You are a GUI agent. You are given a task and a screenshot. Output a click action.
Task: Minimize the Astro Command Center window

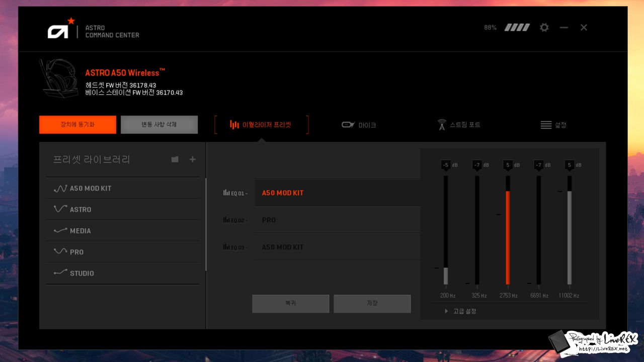tap(563, 28)
